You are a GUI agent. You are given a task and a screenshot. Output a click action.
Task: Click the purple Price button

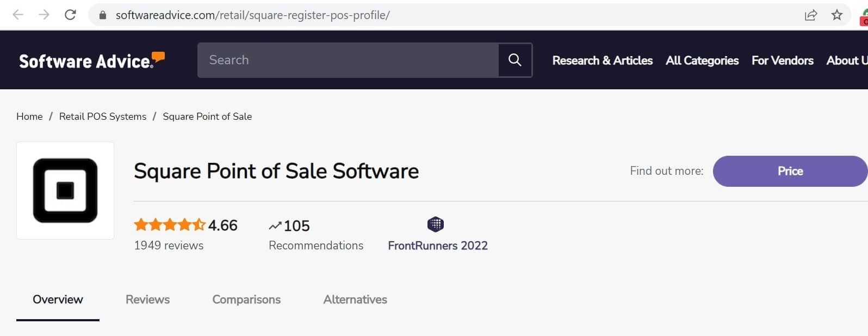(x=790, y=171)
